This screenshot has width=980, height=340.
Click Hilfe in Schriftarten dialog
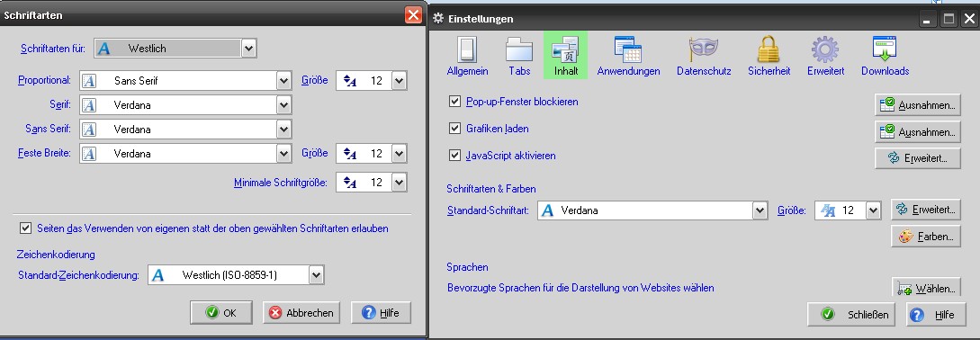(381, 312)
